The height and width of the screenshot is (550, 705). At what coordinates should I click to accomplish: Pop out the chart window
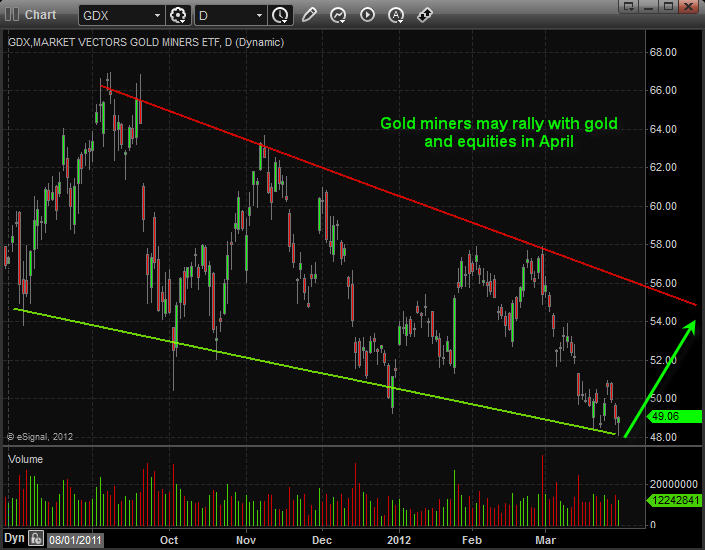[629, 6]
